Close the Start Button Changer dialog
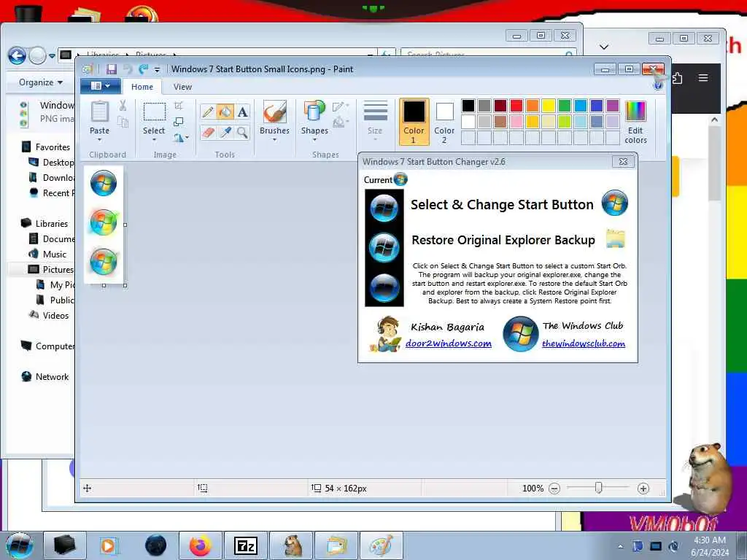 pos(623,162)
